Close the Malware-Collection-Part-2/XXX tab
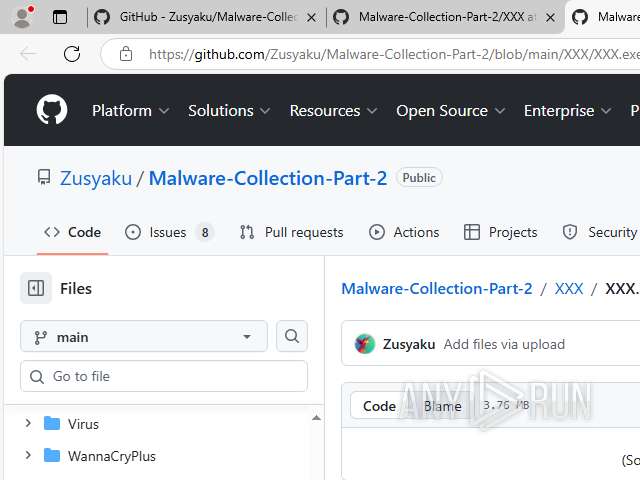Viewport: 640px width, 480px height. (550, 18)
